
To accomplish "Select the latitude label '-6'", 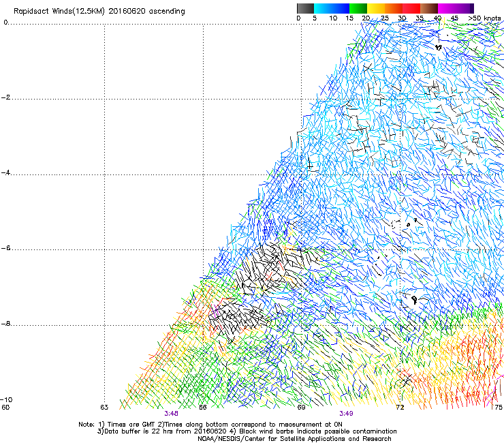I will (x=5, y=248).
